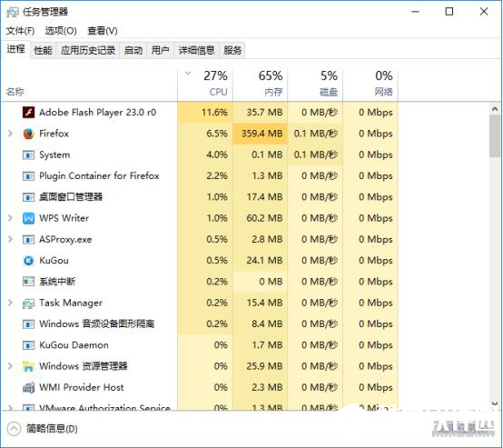Switch to the 启动 tab
This screenshot has height=448, width=503.
click(133, 50)
